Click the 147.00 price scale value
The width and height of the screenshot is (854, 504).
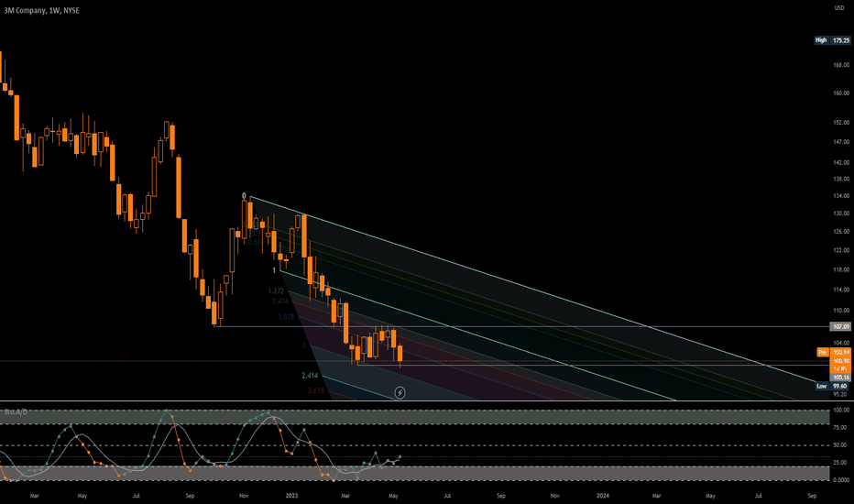tap(841, 142)
